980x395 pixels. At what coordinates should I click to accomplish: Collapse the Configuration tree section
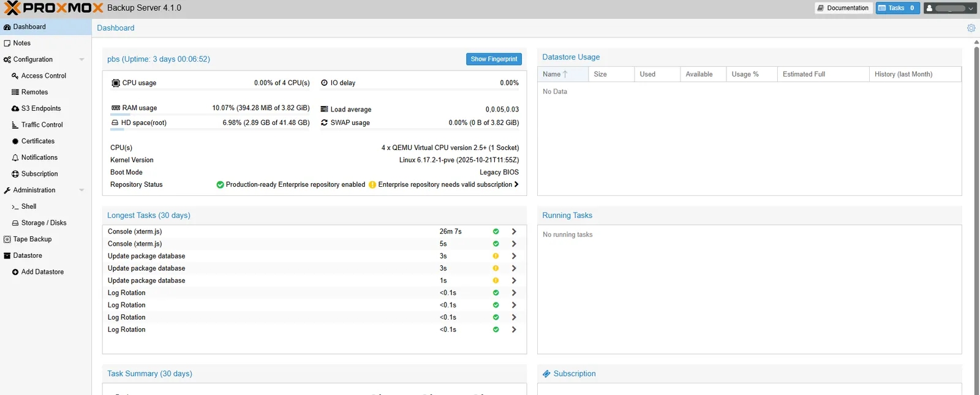coord(81,60)
